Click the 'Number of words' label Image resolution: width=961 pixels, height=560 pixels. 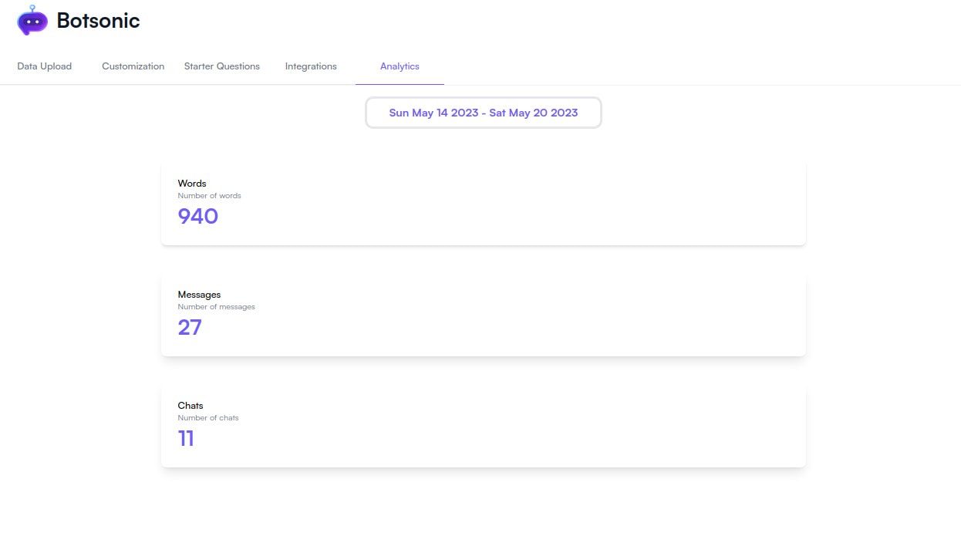(209, 195)
